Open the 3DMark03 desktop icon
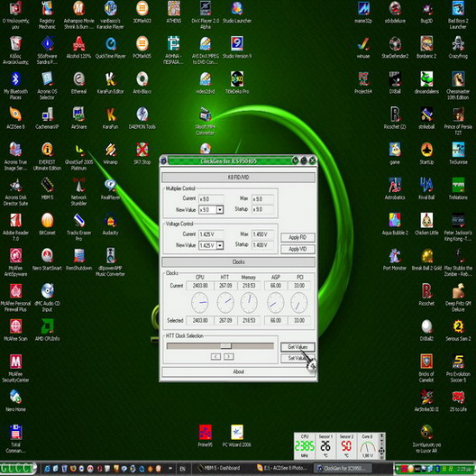The width and height of the screenshot is (476, 476). pyautogui.click(x=142, y=12)
